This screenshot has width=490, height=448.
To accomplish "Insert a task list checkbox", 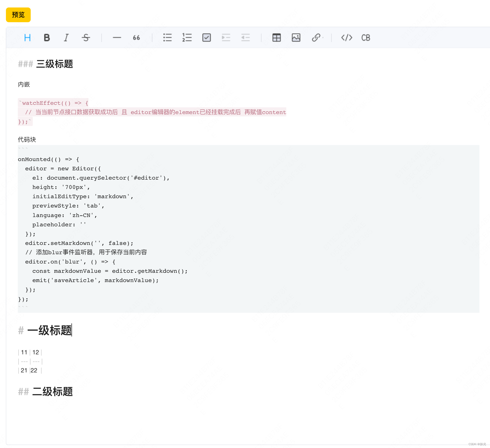I will click(206, 38).
